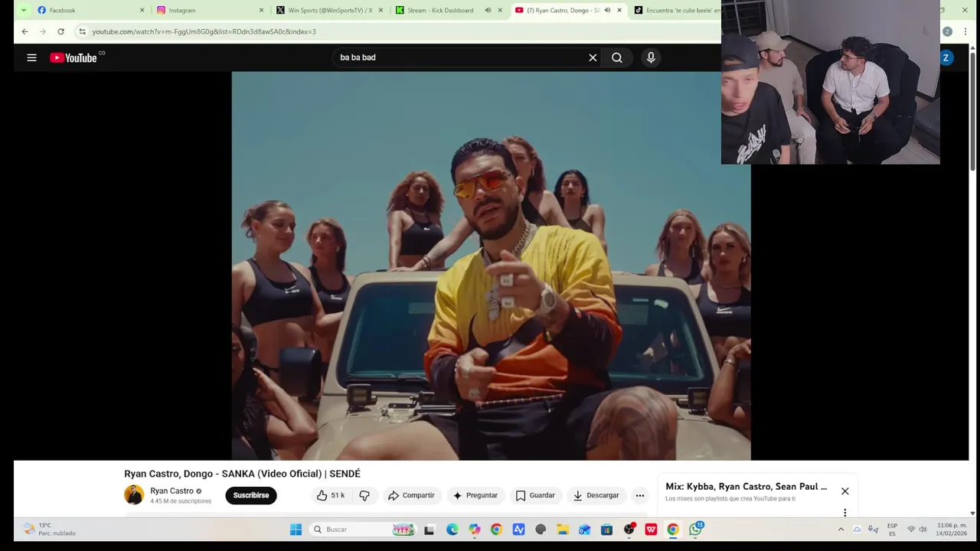Open the clock showing 11:06 p. m.
This screenshot has height=551, width=980.
(952, 530)
